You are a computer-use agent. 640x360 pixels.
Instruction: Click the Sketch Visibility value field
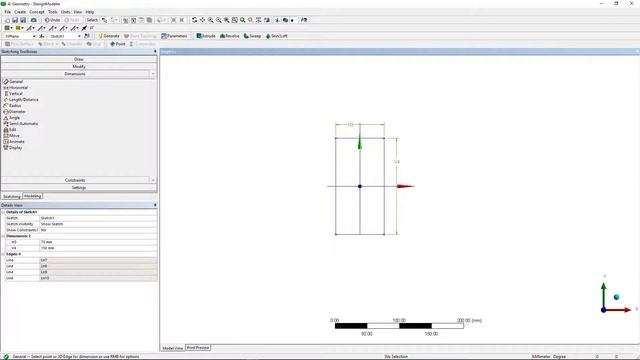[98, 224]
